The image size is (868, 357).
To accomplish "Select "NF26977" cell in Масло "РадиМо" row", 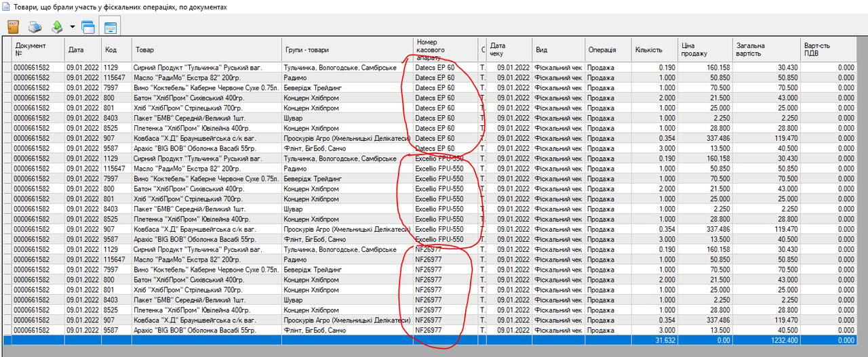I will tap(446, 259).
